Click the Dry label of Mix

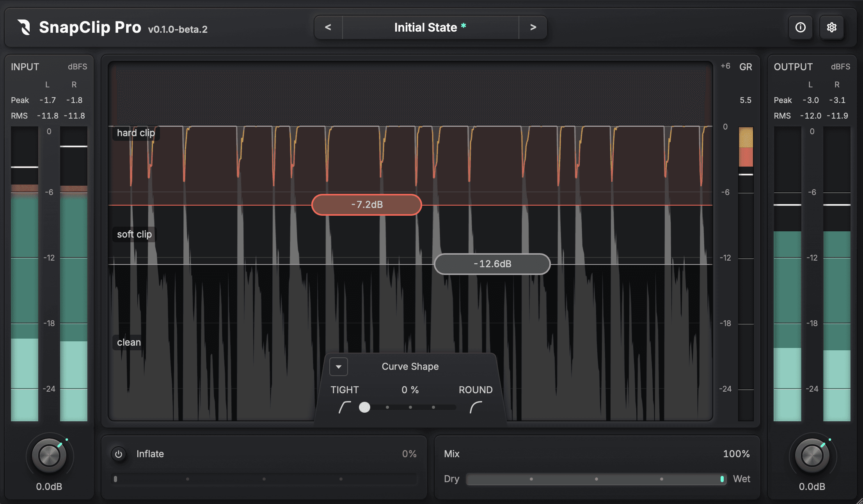[x=451, y=479]
